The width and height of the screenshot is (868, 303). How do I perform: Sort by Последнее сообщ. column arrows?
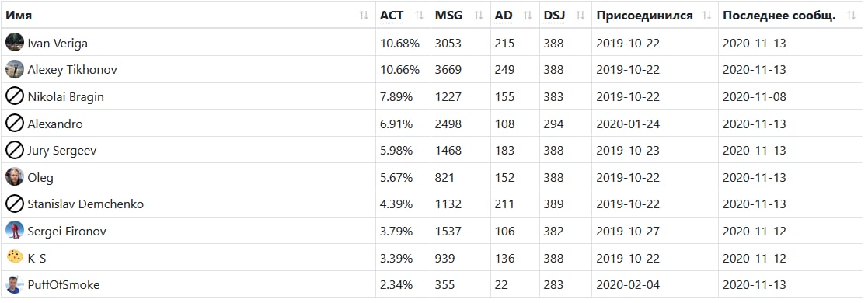pyautogui.click(x=852, y=16)
